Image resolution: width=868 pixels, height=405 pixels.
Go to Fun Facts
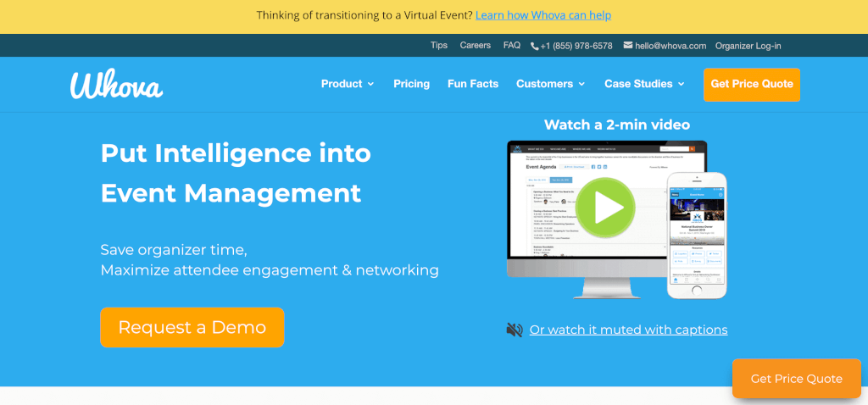tap(473, 84)
